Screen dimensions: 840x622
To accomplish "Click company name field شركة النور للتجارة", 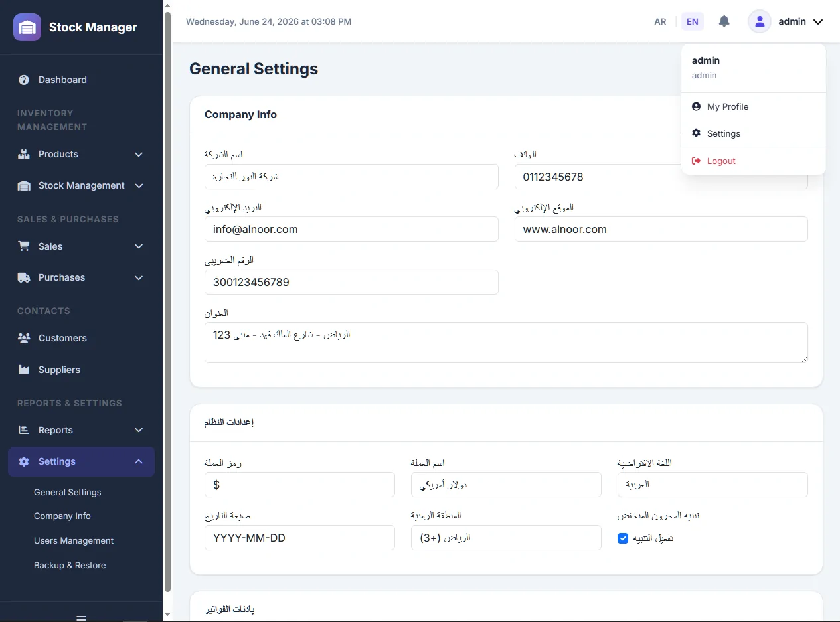I will [351, 177].
